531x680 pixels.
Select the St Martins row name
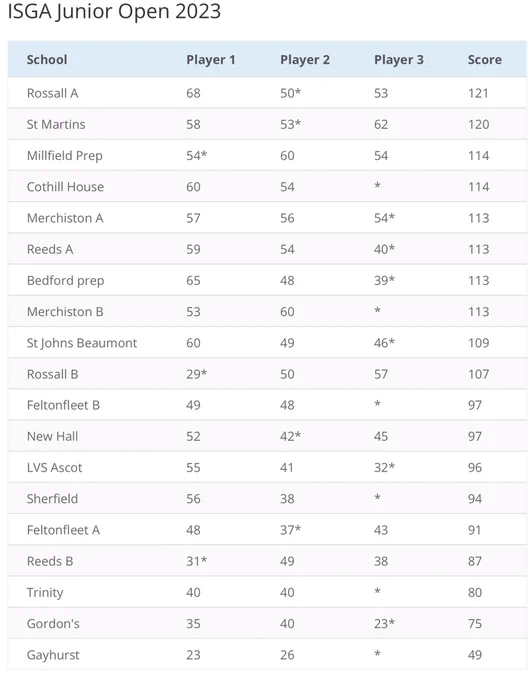click(56, 124)
